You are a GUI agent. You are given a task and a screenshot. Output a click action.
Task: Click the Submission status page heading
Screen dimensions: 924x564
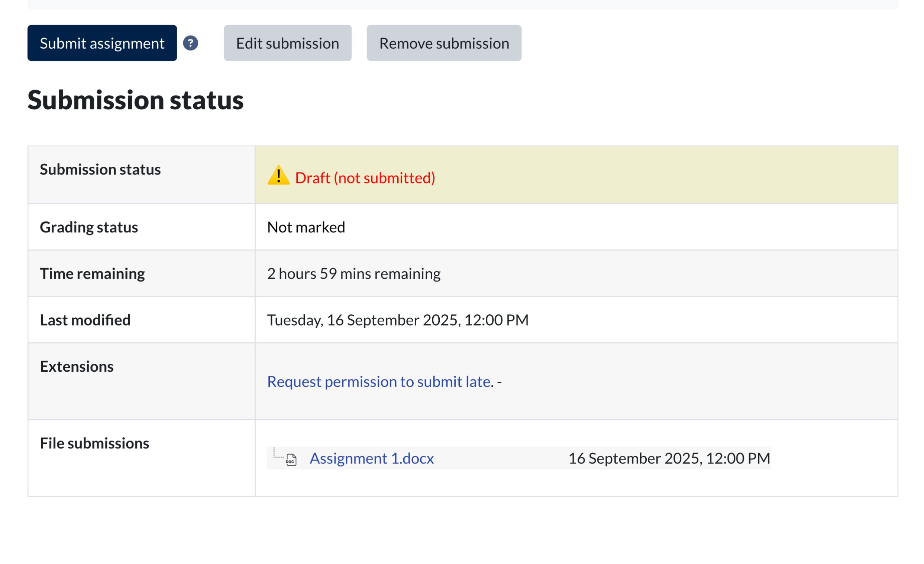[x=135, y=100]
